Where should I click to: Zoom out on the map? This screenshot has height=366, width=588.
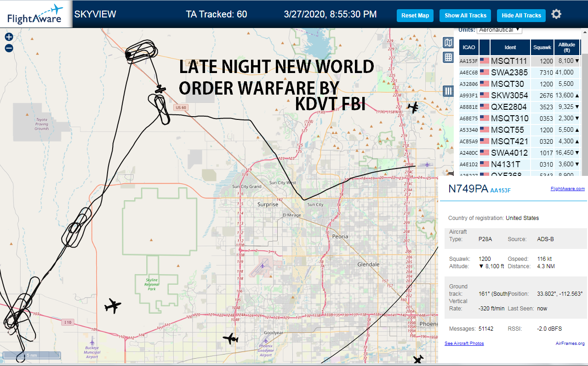(x=9, y=48)
